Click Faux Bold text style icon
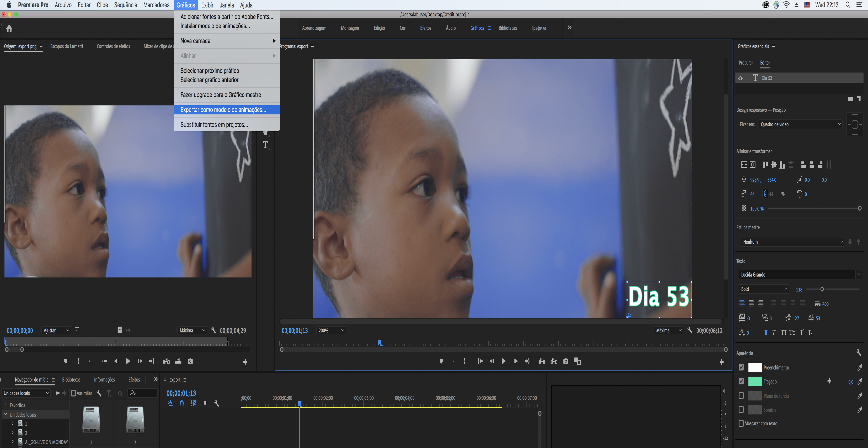This screenshot has width=868, height=448. 766,333
